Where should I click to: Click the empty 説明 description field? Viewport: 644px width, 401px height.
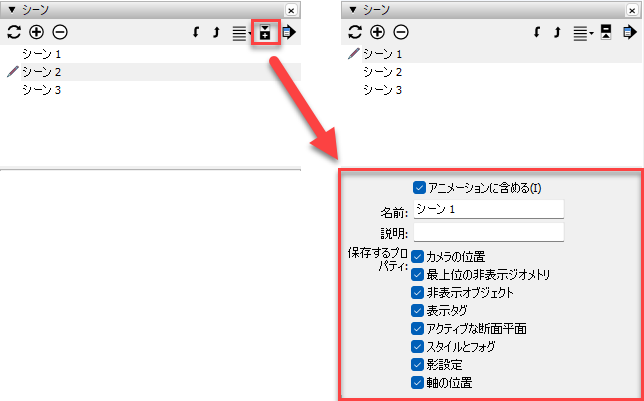(488, 232)
